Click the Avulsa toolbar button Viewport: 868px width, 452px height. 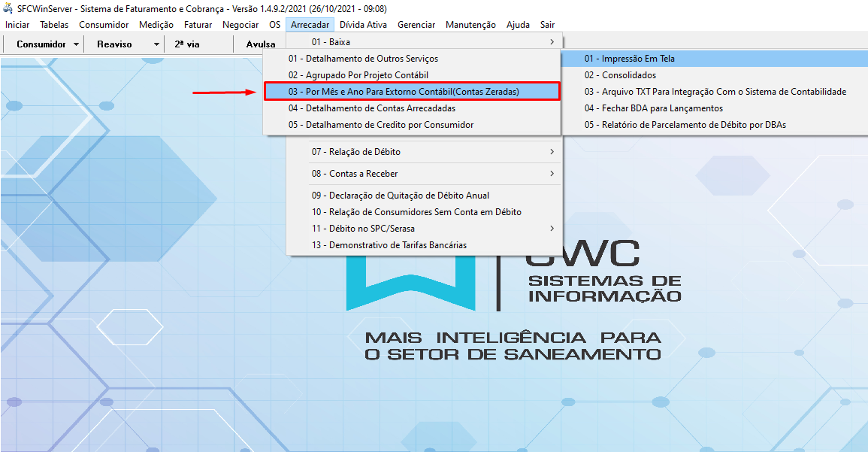coord(260,44)
